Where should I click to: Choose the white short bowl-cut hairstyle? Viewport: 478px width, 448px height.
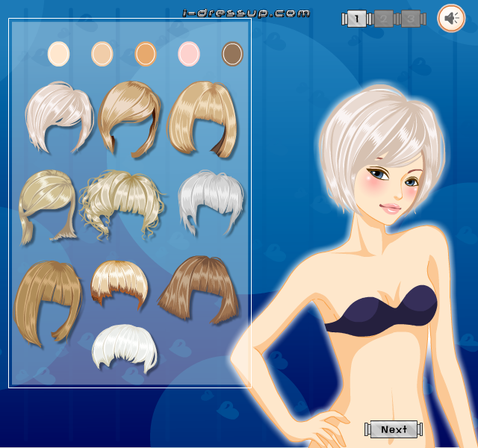(125, 349)
